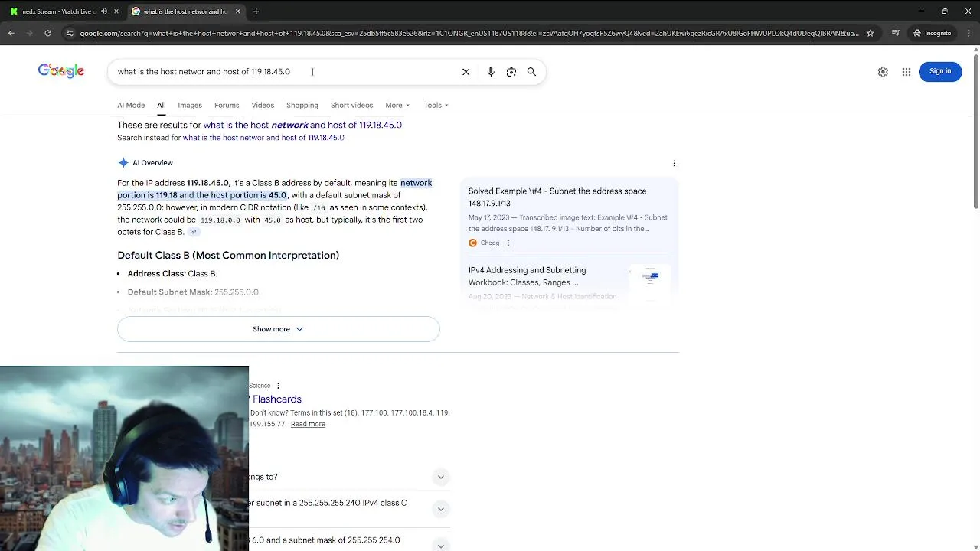Open search by image camera icon
Image resolution: width=980 pixels, height=551 pixels.
(511, 71)
